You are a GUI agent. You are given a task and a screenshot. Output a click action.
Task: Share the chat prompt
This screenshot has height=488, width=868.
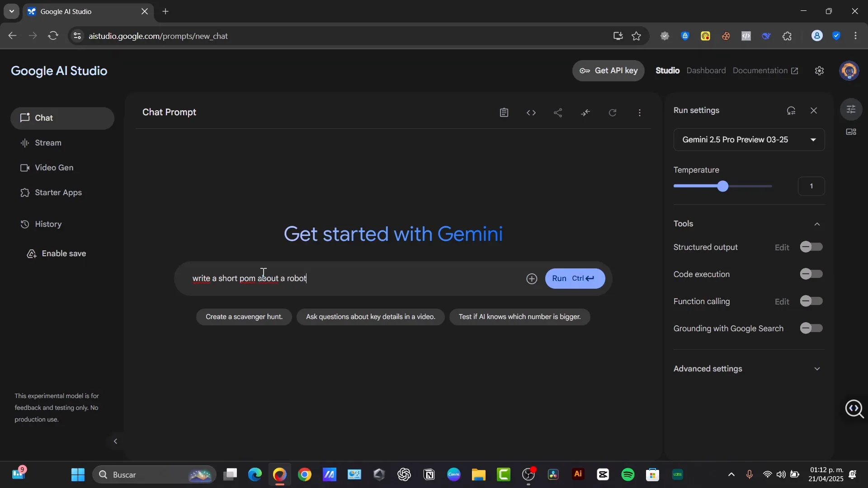[x=558, y=113]
